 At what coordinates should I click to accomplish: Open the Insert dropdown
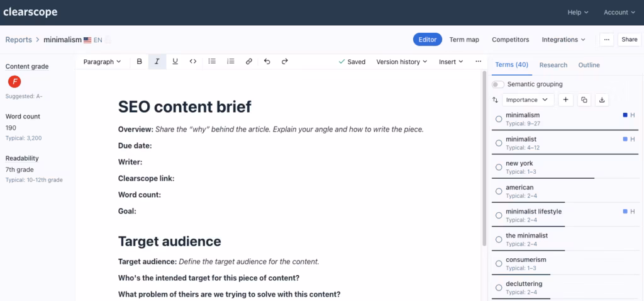[x=451, y=62]
